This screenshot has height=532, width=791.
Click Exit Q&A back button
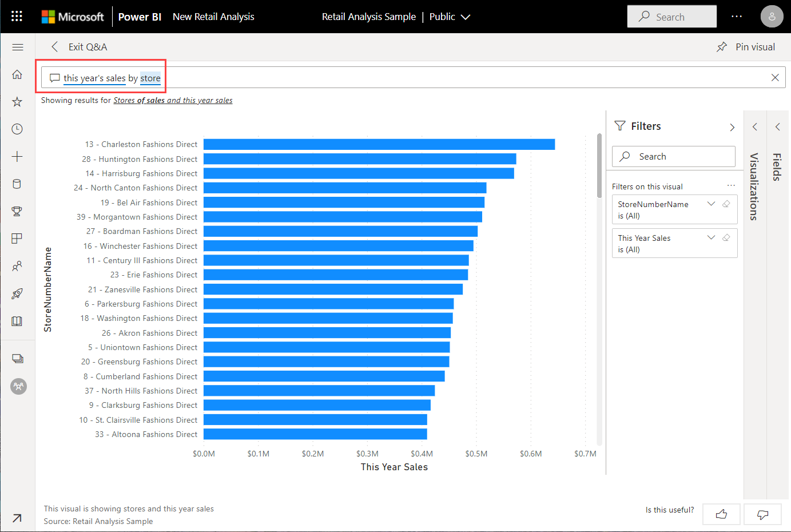(79, 47)
